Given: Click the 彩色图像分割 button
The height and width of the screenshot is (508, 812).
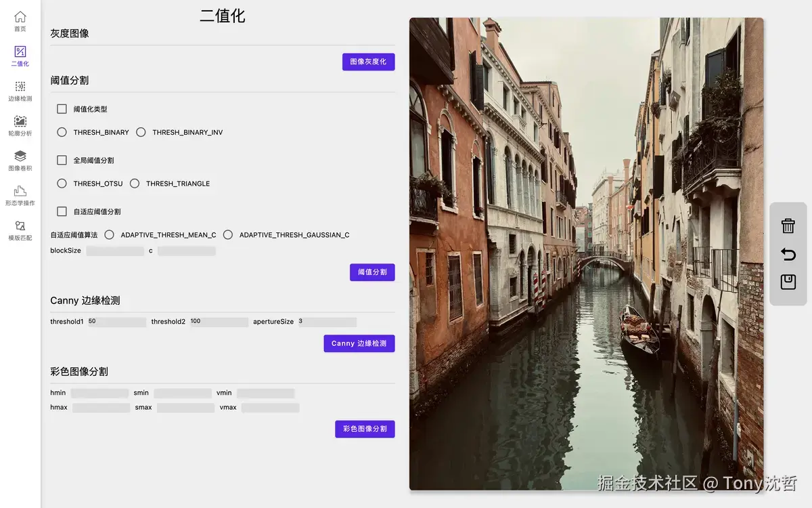Looking at the screenshot, I should pos(365,429).
